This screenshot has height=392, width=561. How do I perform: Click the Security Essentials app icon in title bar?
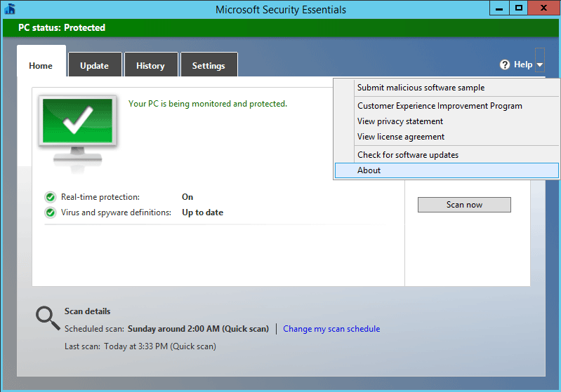coord(10,9)
